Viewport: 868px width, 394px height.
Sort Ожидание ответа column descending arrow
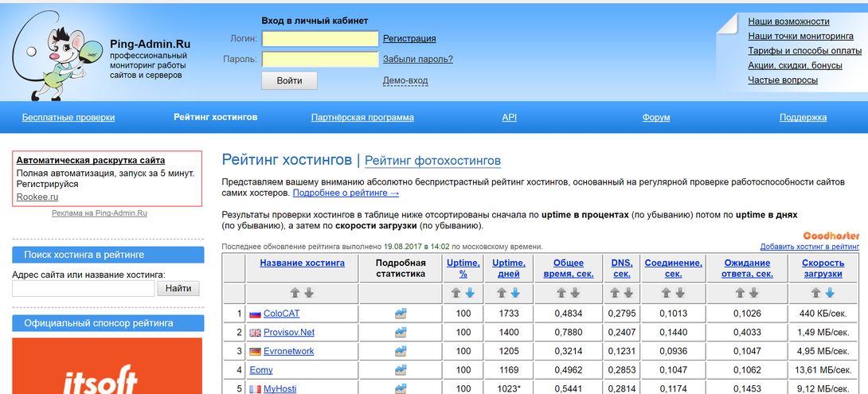(x=754, y=293)
